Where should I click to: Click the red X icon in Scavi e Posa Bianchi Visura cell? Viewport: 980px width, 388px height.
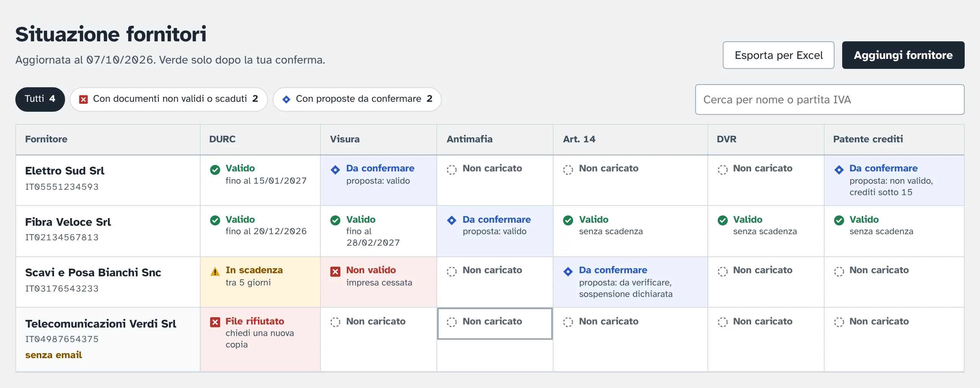click(335, 272)
